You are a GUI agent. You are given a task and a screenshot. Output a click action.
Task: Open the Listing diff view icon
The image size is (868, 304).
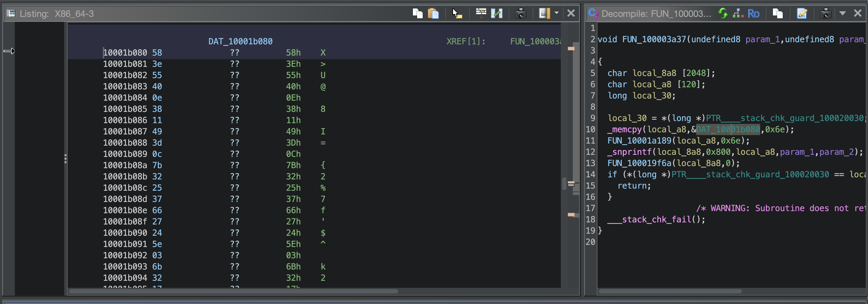click(497, 13)
